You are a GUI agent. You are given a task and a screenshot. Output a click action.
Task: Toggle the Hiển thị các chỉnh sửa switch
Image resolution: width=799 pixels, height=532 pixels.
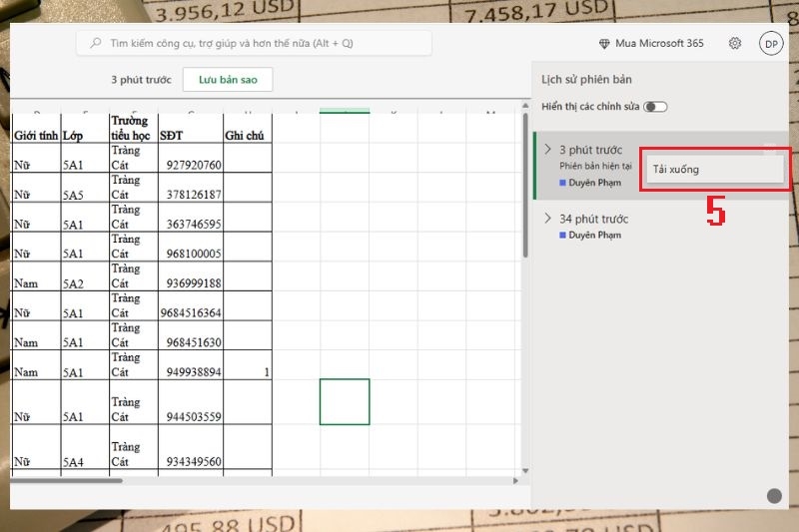[655, 107]
